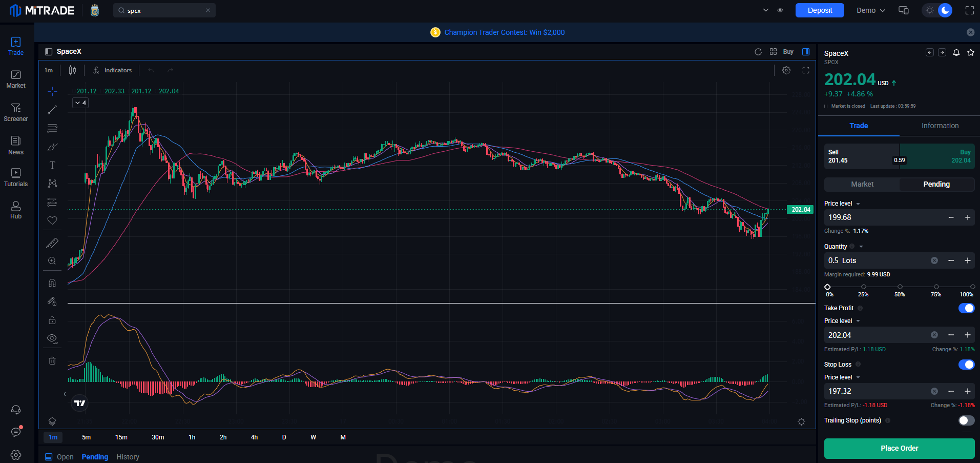
Task: Enable Trailing Stop (points) switch
Action: 966,420
